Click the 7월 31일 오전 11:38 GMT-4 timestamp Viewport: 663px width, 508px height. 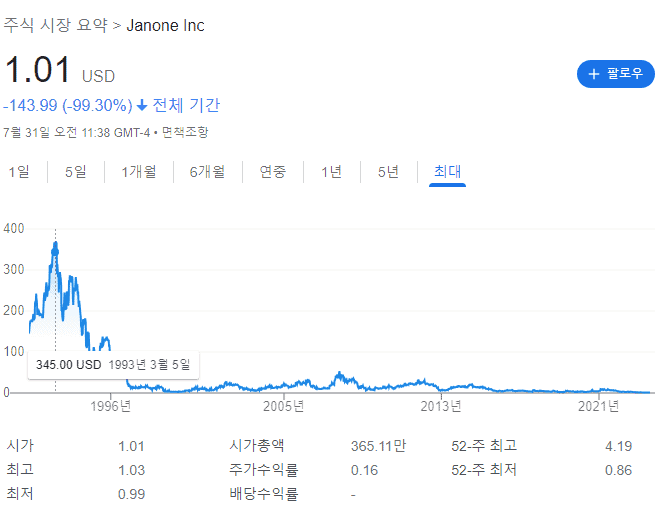pos(77,132)
